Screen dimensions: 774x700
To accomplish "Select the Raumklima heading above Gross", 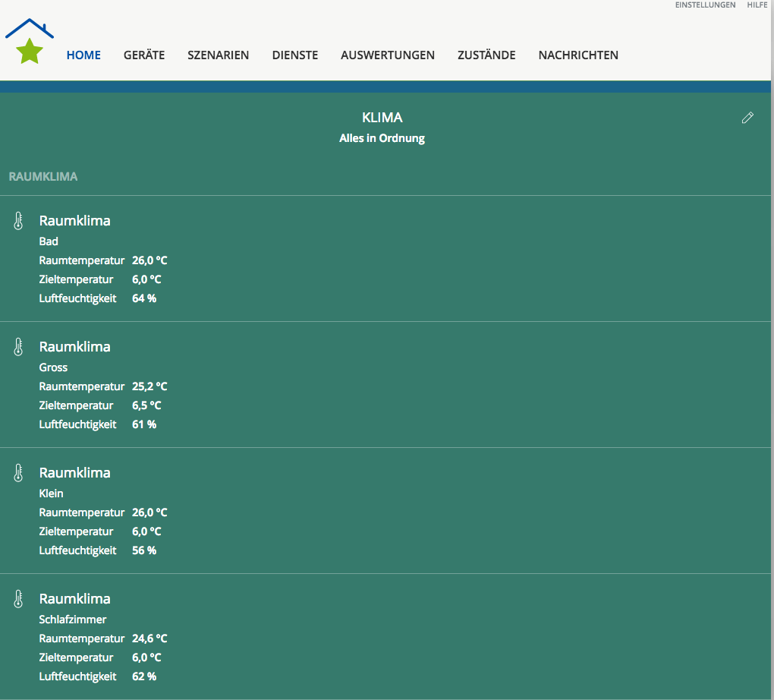I will click(x=74, y=347).
